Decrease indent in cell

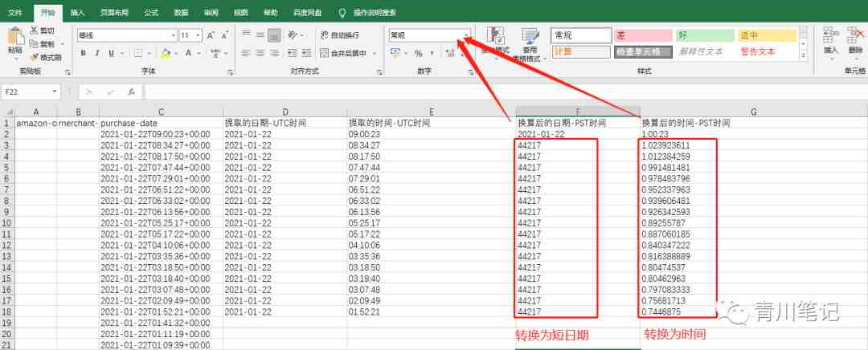click(x=292, y=53)
